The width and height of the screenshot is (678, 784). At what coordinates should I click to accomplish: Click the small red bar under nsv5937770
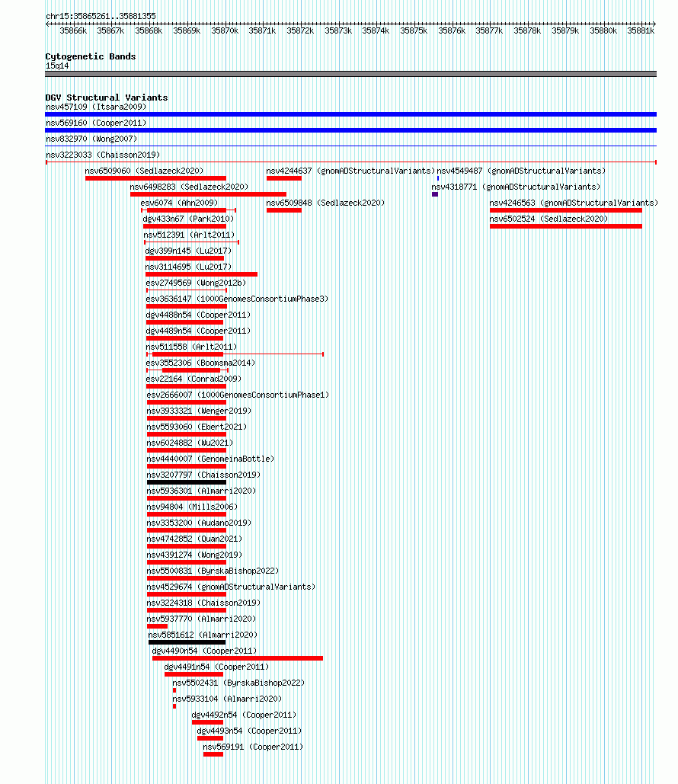[157, 626]
